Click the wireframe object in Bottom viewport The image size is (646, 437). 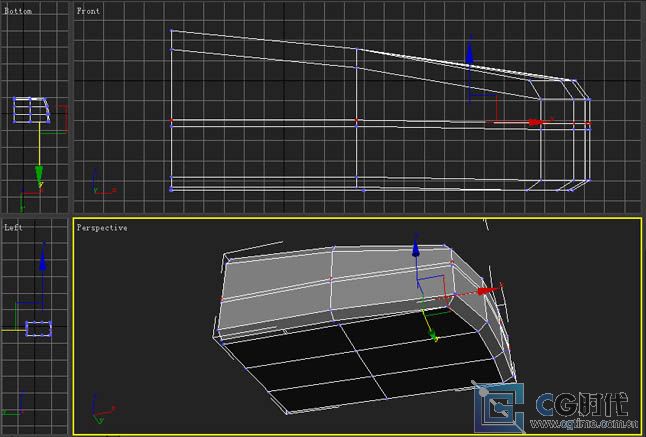coord(30,110)
